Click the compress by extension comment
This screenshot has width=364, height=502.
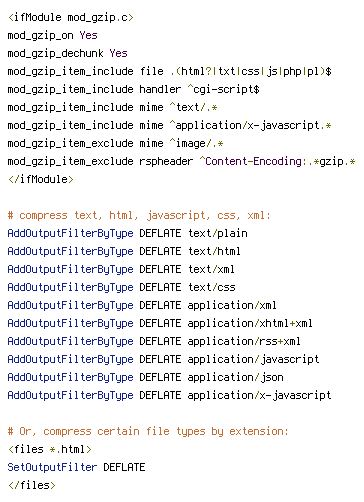coord(148,431)
